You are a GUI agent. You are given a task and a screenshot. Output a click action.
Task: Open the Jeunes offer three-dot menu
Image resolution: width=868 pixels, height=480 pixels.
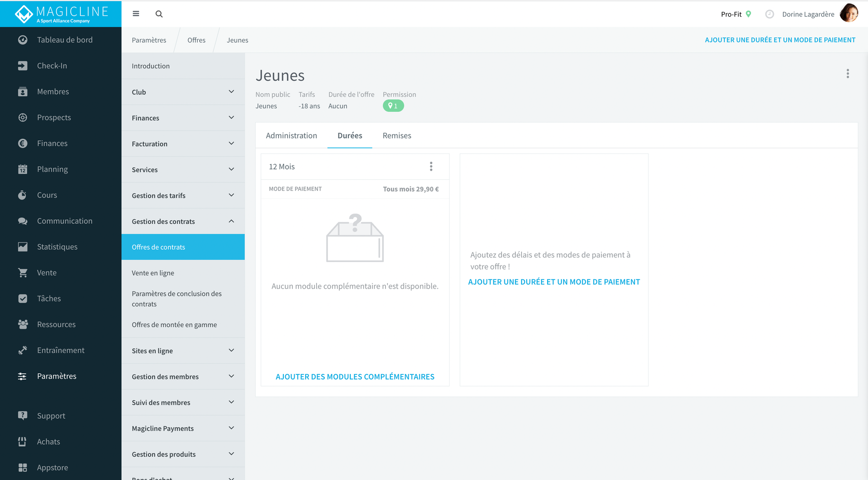[848, 74]
